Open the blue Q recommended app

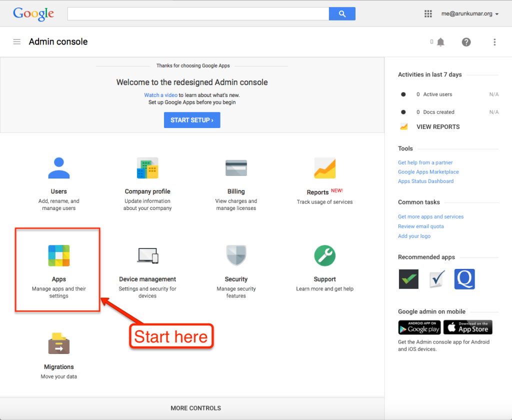tap(464, 279)
